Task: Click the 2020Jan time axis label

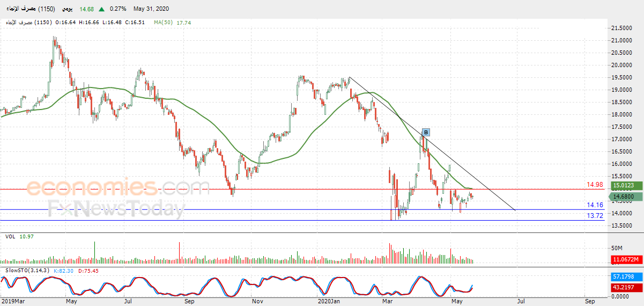Action: click(328, 301)
